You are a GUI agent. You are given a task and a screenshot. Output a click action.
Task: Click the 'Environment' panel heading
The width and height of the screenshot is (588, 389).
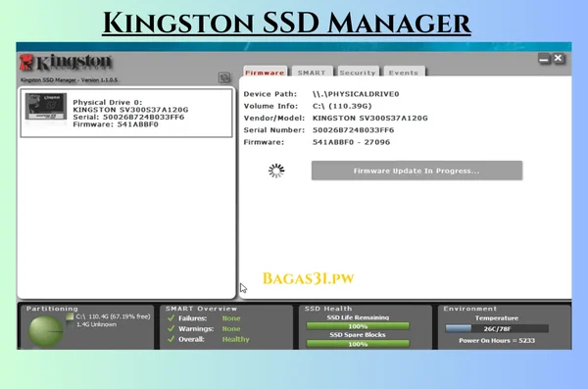[x=469, y=309]
